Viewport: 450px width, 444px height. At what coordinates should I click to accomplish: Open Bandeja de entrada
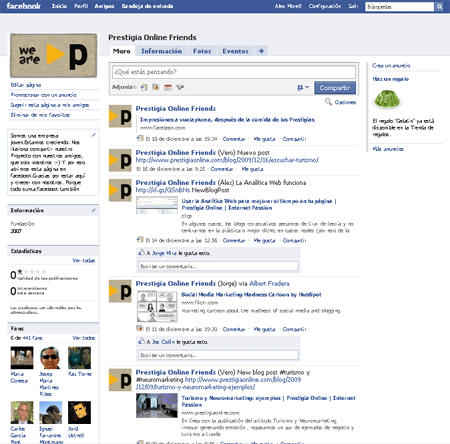point(147,6)
